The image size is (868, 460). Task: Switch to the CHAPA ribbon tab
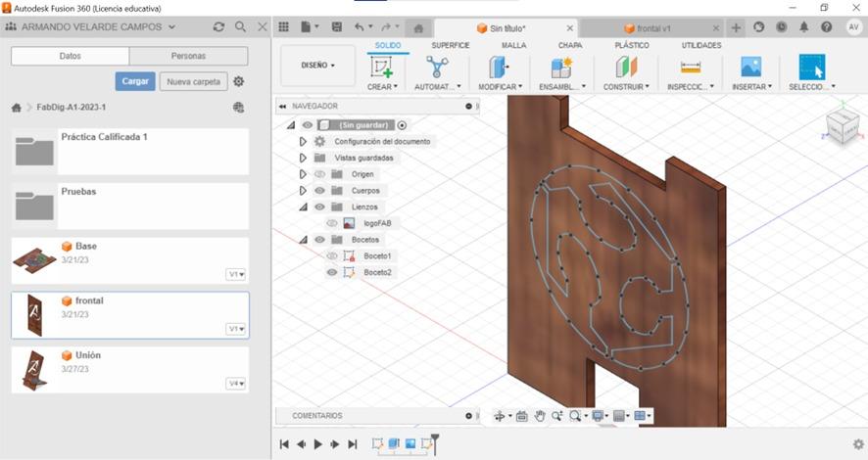tap(570, 45)
